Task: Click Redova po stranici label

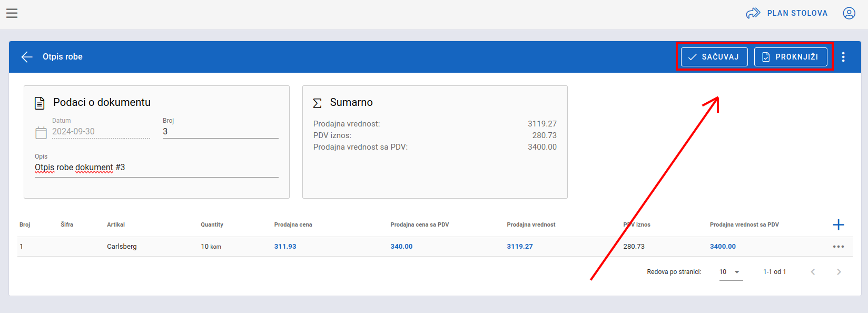Action: coord(674,272)
